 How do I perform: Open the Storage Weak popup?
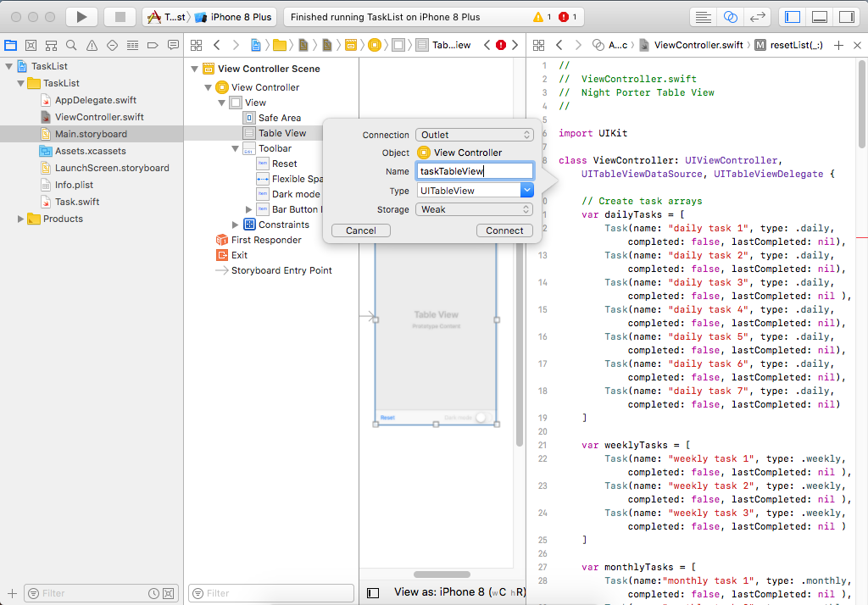click(x=475, y=210)
